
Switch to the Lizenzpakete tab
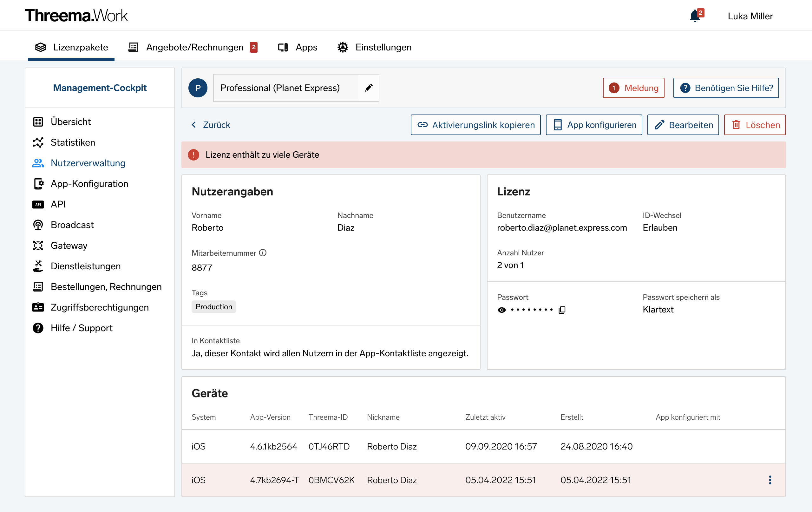(x=71, y=47)
